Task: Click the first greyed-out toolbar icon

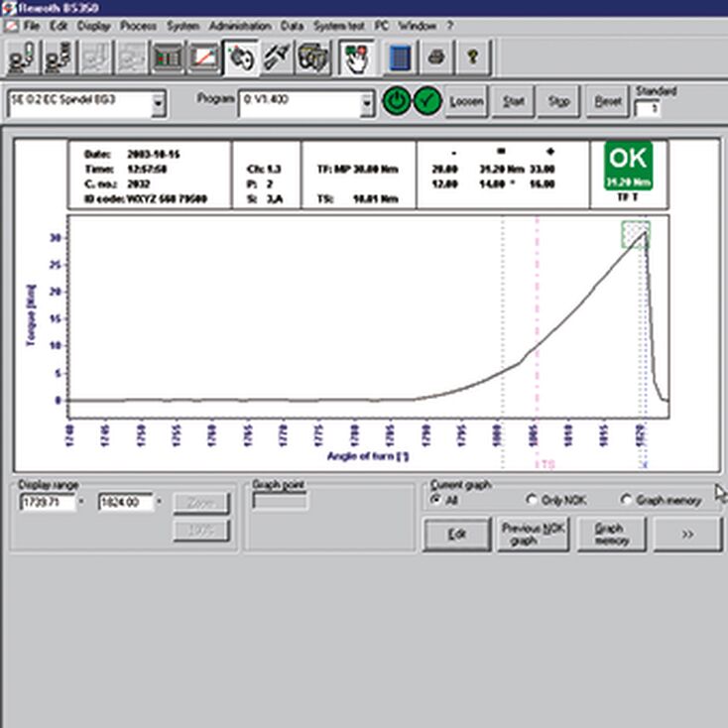Action: (x=95, y=58)
